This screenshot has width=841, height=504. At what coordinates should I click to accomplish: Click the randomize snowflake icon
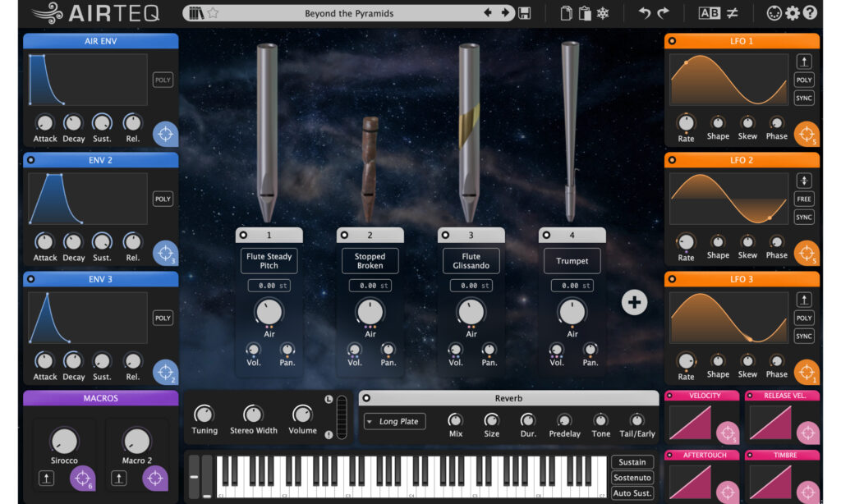603,13
